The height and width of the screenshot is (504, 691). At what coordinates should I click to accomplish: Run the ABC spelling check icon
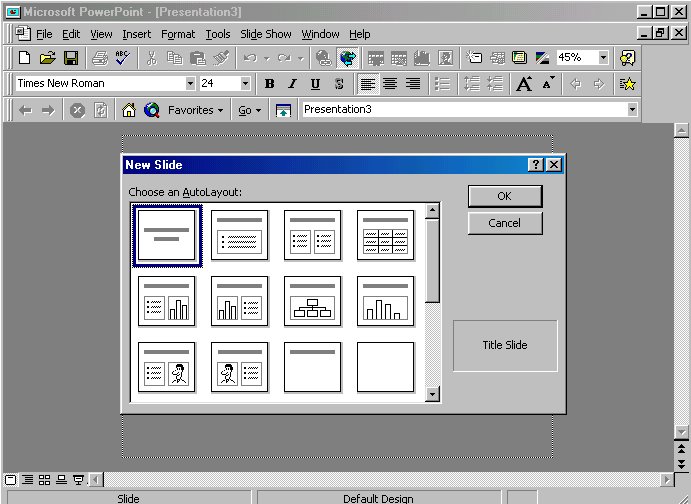123,58
